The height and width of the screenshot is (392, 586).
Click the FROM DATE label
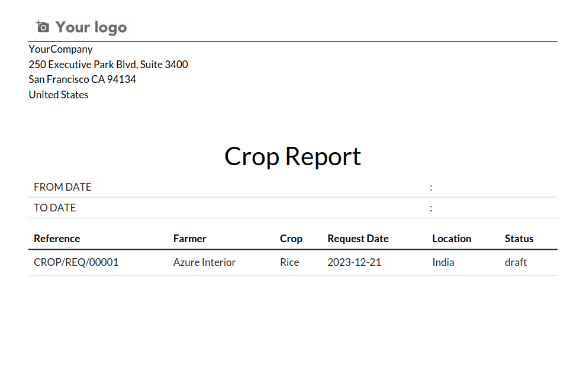(x=63, y=187)
